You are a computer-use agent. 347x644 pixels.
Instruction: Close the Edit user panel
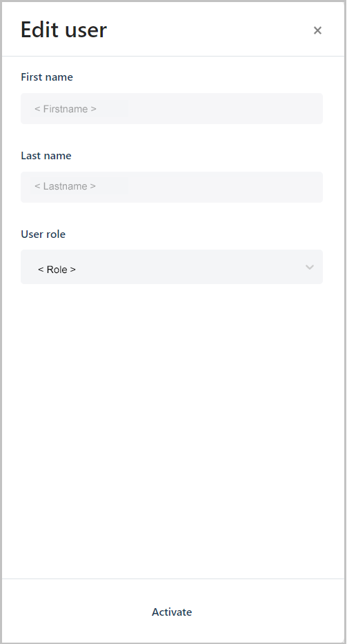[317, 30]
